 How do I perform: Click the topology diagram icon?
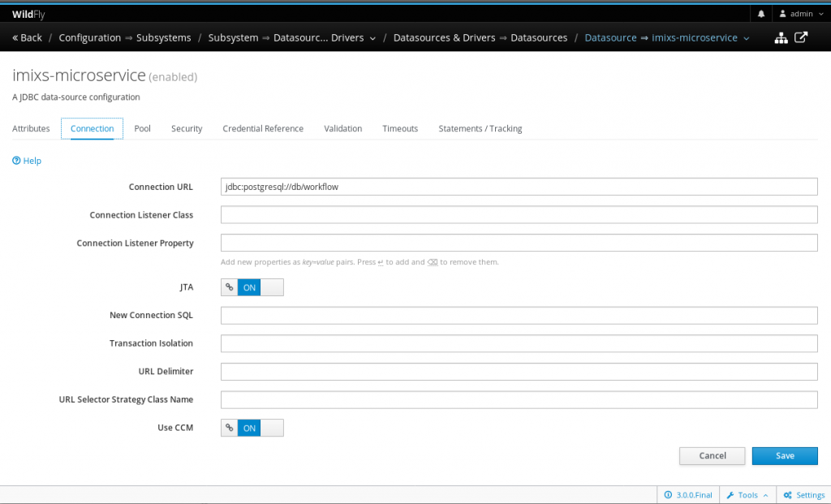pyautogui.click(x=781, y=37)
